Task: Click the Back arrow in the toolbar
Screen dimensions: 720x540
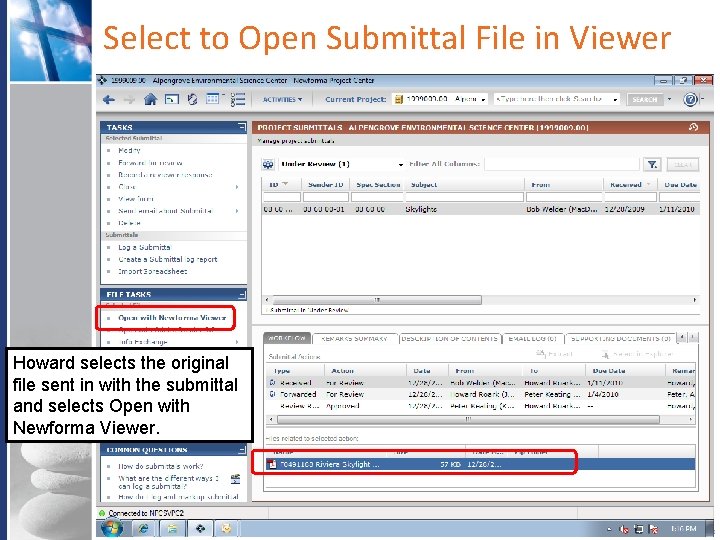Action: click(108, 99)
